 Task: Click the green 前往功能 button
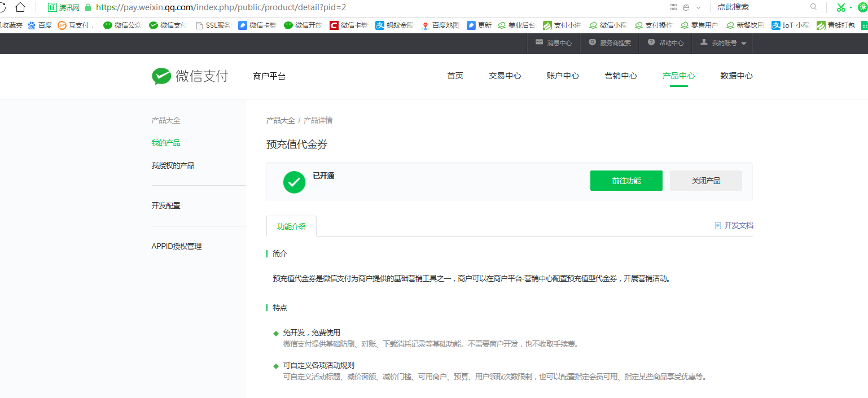click(626, 181)
